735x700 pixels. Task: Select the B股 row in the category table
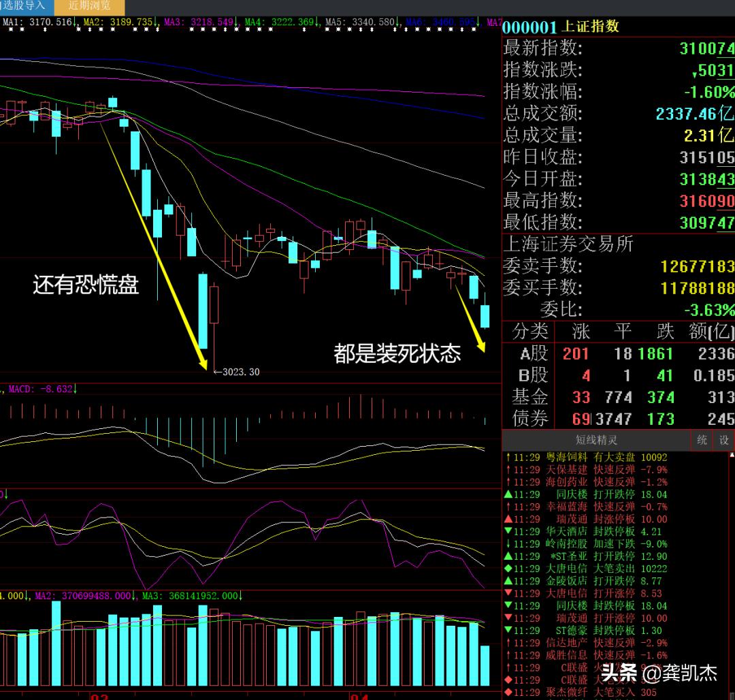coord(618,375)
